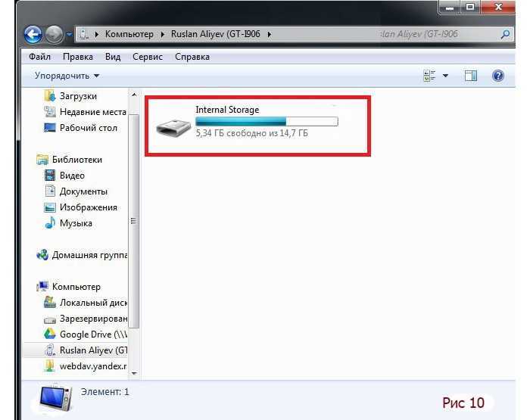Click the Рабочий стол desktop icon
This screenshot has height=420, width=530.
click(50, 127)
